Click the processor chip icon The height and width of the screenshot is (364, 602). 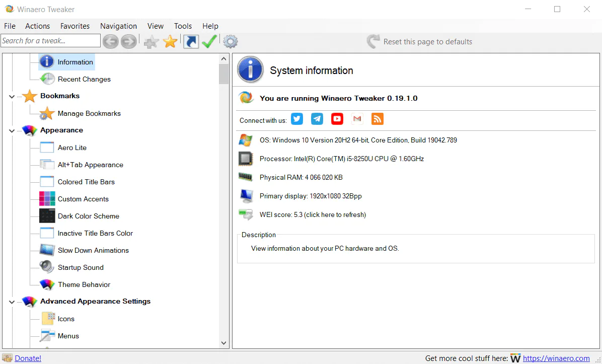coord(246,159)
